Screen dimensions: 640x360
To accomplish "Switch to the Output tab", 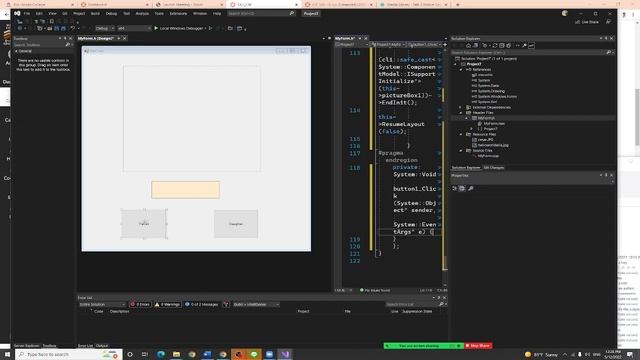I will coord(102,346).
